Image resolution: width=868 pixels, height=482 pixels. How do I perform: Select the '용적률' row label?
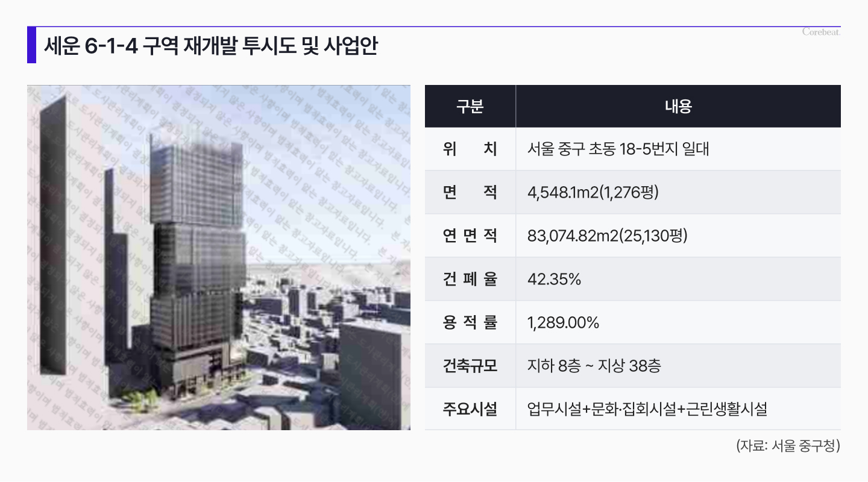pyautogui.click(x=470, y=322)
